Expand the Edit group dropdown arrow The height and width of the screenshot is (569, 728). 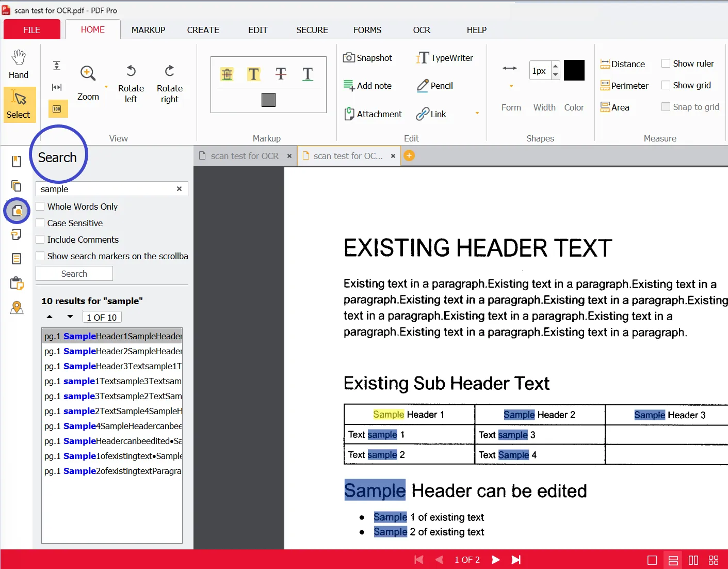coord(477,113)
